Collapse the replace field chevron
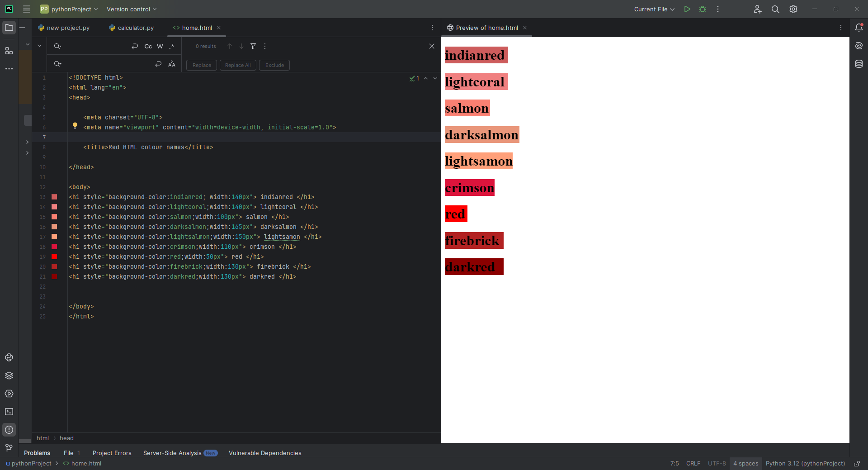Screen dimensions: 868x470 click(39, 46)
